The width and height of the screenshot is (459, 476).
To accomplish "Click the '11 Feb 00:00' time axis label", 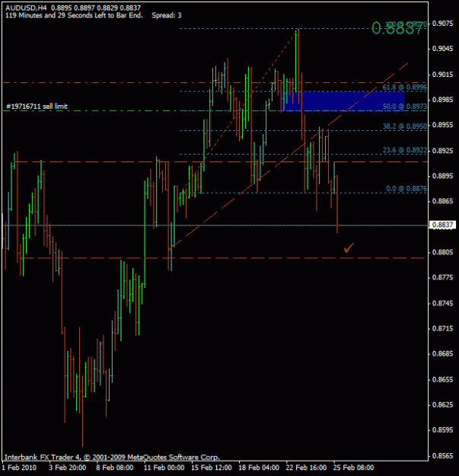I will point(164,467).
